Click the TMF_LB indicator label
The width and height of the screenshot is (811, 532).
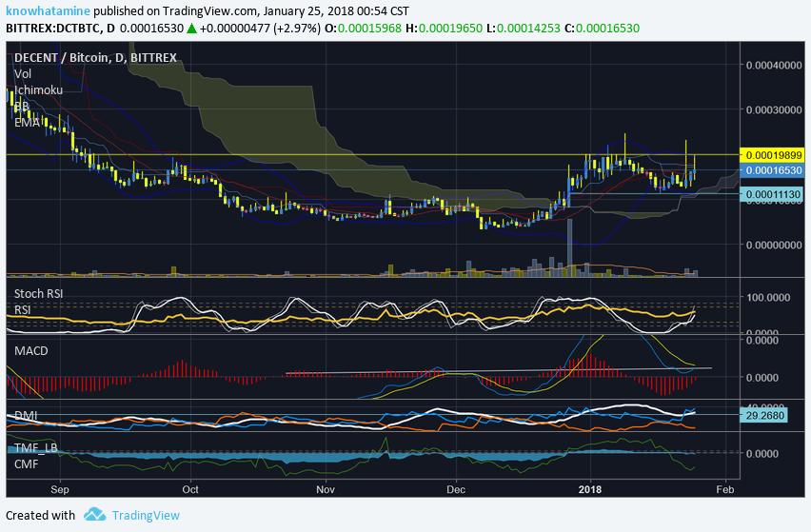[35, 447]
